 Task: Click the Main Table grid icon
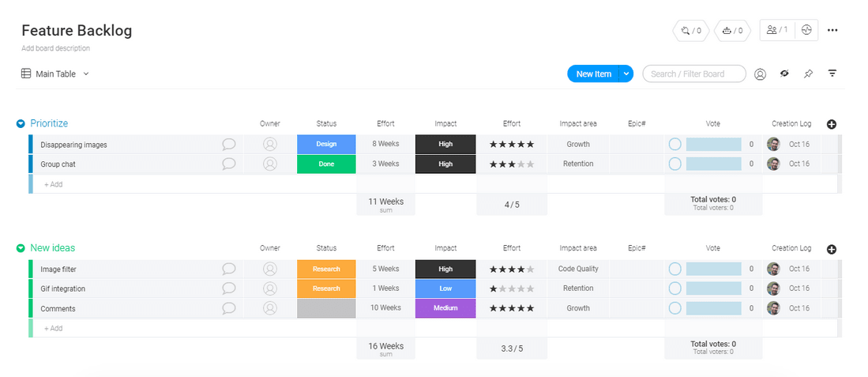26,73
